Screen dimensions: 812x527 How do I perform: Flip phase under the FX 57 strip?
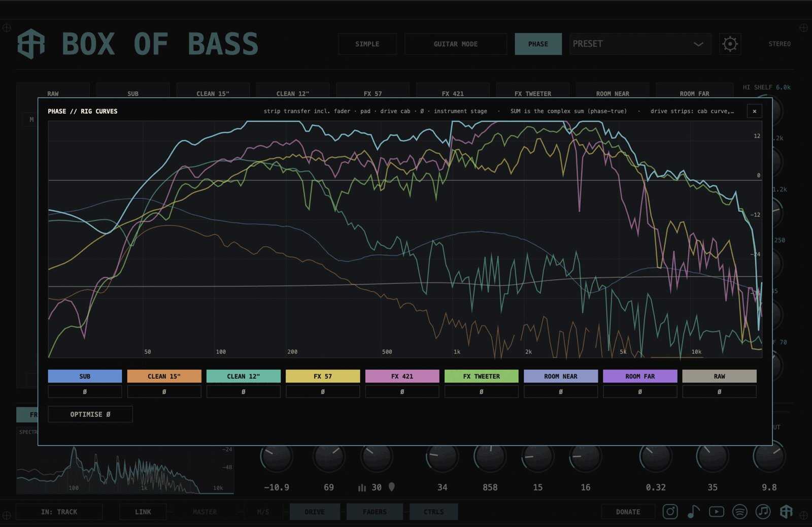323,391
